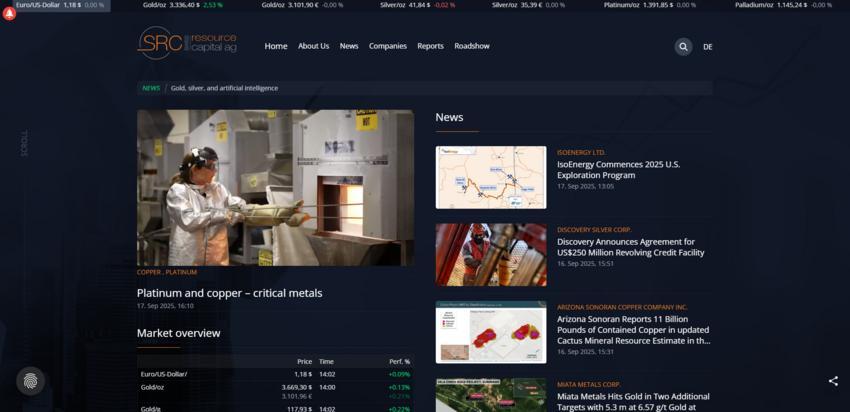Open ticker headline 'Gold, silver, and artificial intelligence'
The image size is (850, 412).
[x=224, y=88]
